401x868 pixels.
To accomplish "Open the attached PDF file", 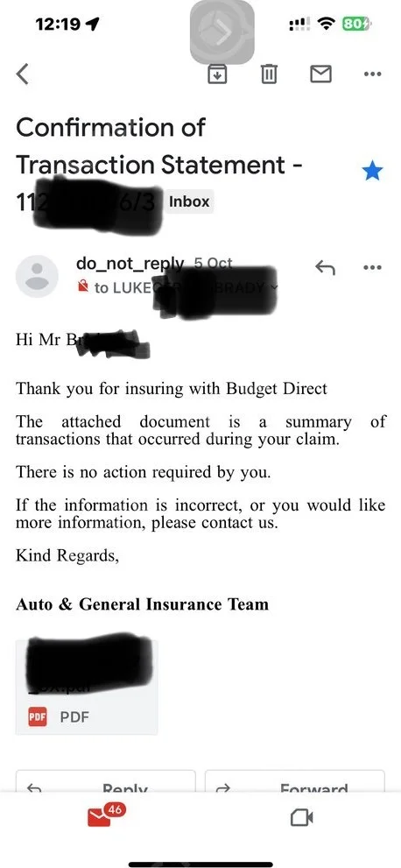I will [87, 687].
